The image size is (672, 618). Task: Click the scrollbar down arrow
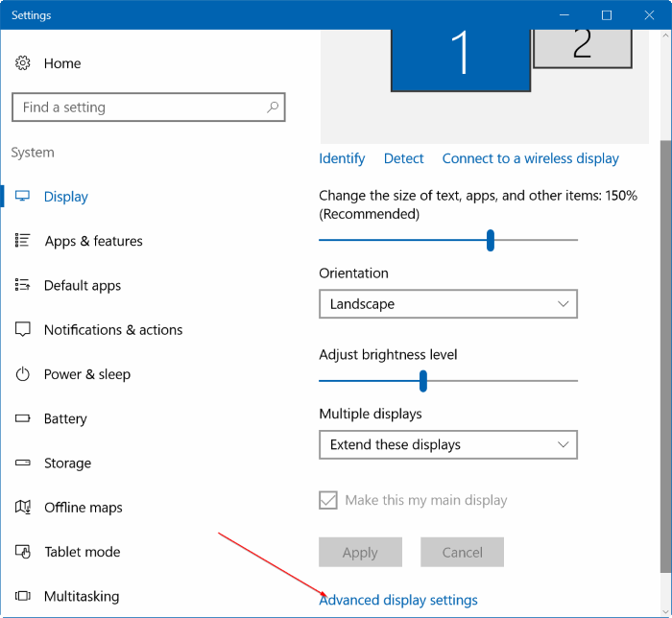[x=665, y=611]
